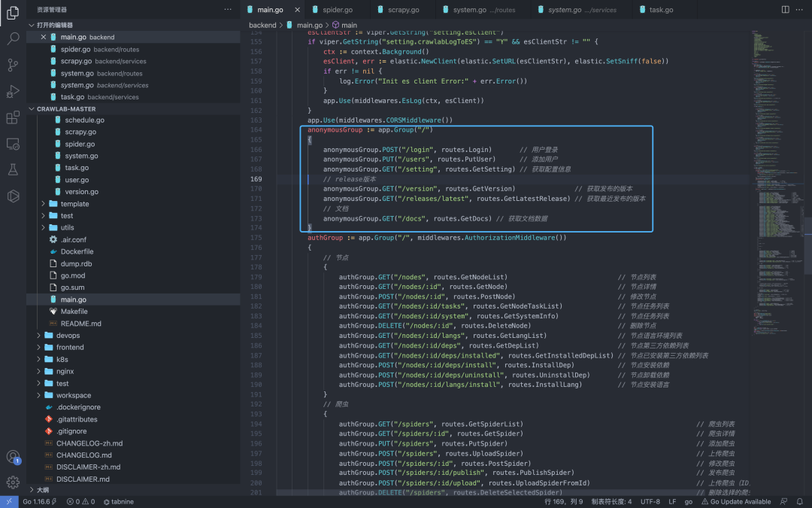Screen dimensions: 812x508
Task: Switch to the task.go tab
Action: tap(661, 10)
